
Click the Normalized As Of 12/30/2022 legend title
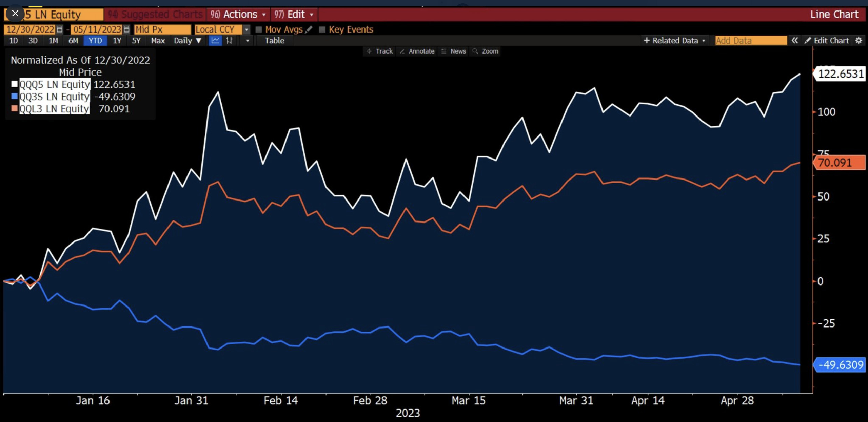[80, 60]
